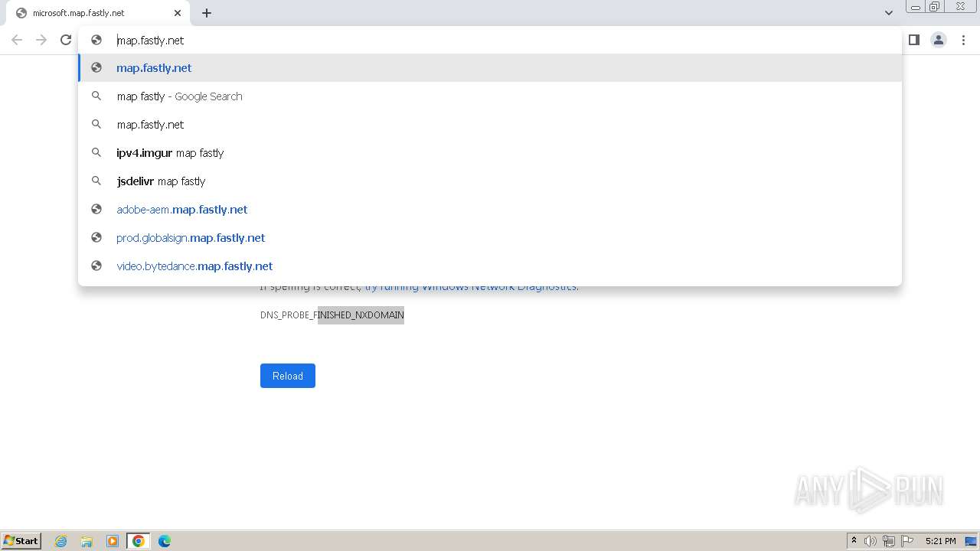Select 'jsdelivr map fastly' suggestion
The width and height of the screenshot is (980, 551).
coord(490,181)
